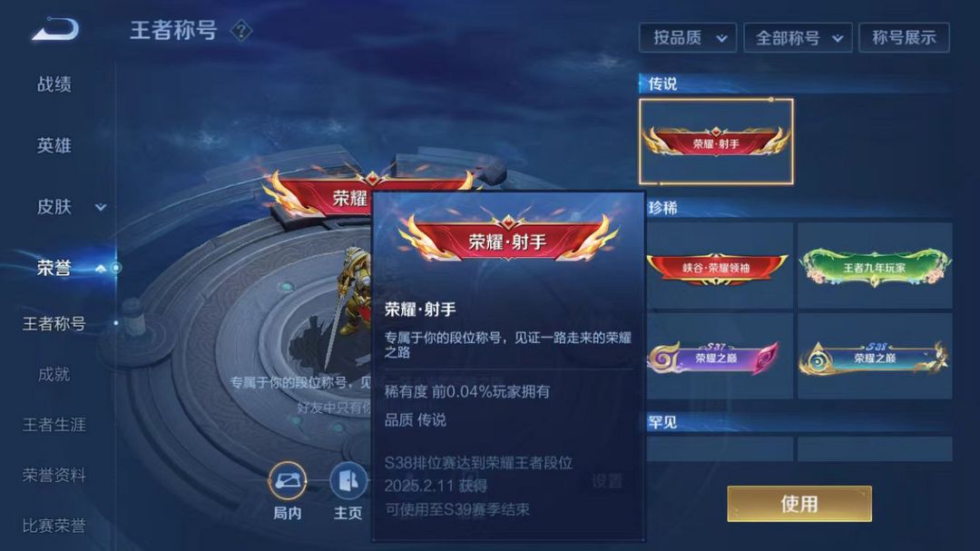Image resolution: width=980 pixels, height=551 pixels.
Task: Open the help question mark icon
Action: click(241, 30)
